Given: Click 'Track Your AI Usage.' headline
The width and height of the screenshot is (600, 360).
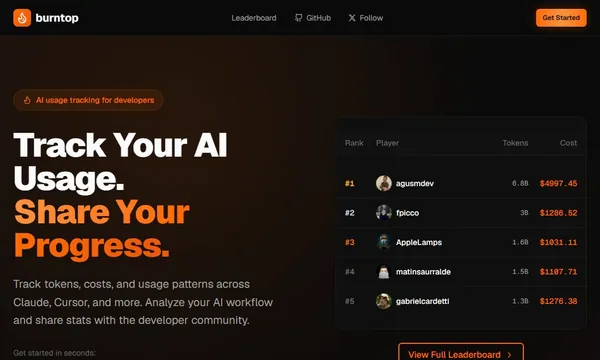Looking at the screenshot, I should point(120,162).
